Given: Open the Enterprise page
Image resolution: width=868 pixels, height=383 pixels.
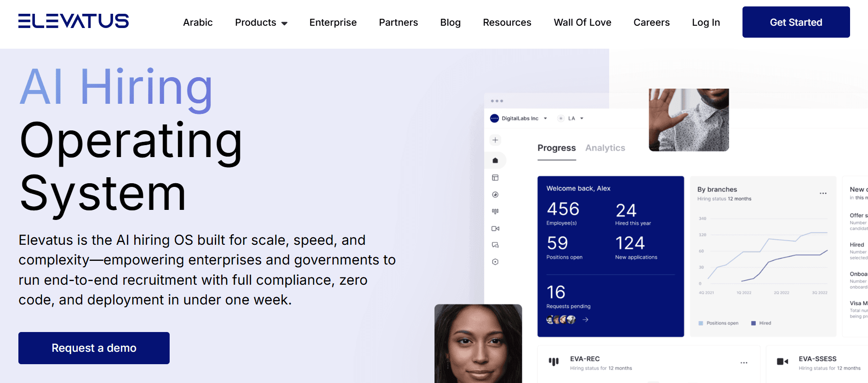Looking at the screenshot, I should coord(333,23).
